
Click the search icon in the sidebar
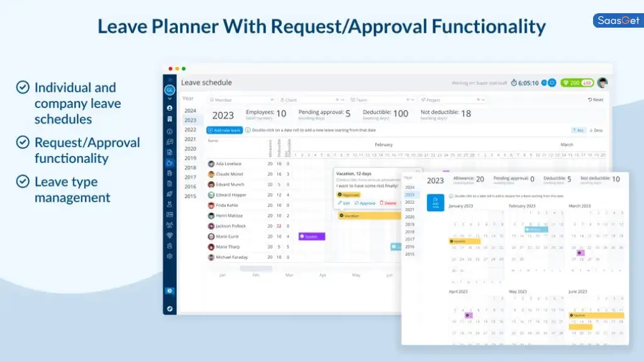pyautogui.click(x=169, y=90)
